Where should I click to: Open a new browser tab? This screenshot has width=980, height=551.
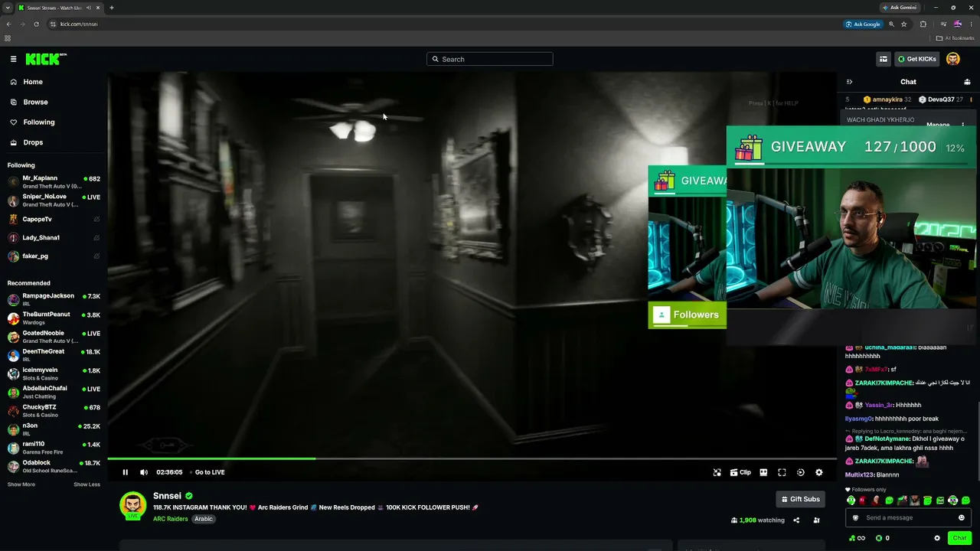point(111,8)
